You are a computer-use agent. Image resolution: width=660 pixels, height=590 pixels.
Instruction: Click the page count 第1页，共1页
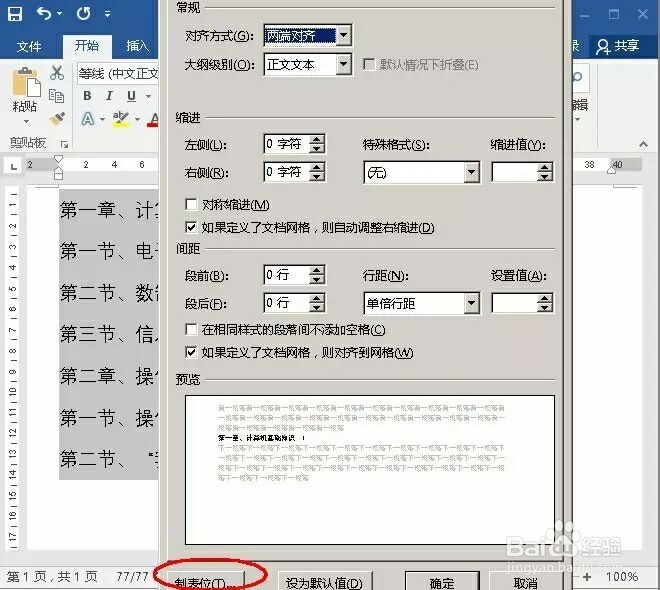pos(52,577)
